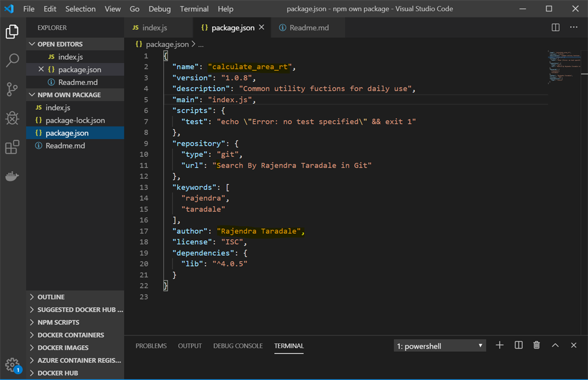Open the Manage gear icon with notification badge
This screenshot has height=380, width=588.
click(12, 364)
